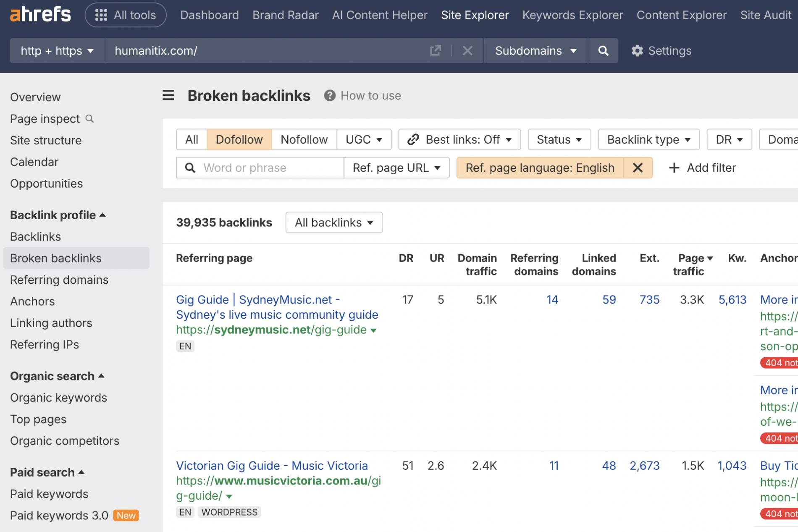Open Opportunities in sidebar

coord(46,183)
